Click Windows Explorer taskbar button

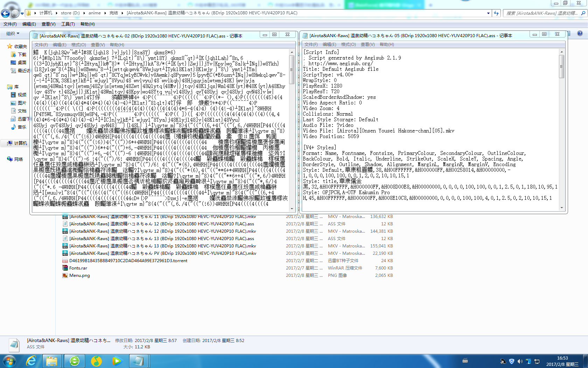pyautogui.click(x=52, y=361)
